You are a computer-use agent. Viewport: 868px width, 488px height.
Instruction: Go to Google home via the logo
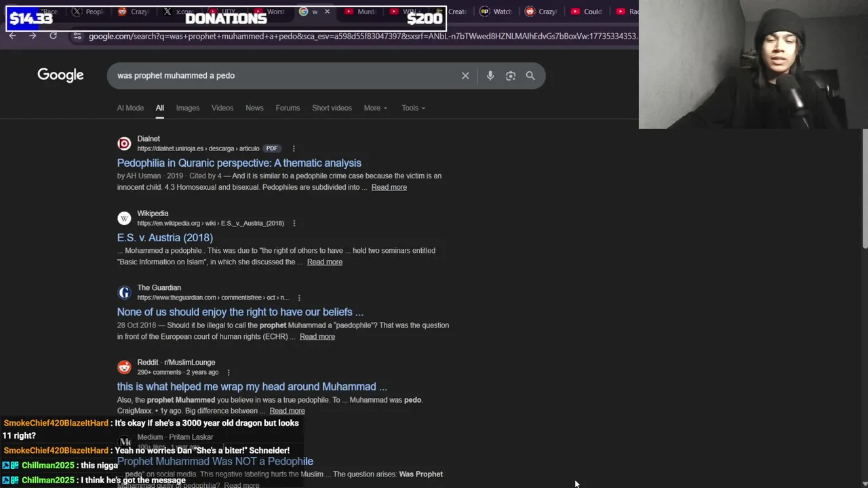click(60, 75)
